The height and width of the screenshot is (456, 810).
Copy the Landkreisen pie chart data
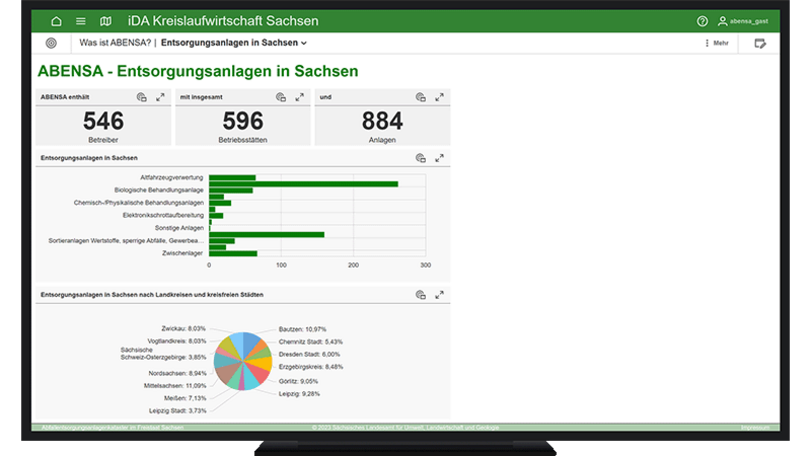tap(420, 295)
